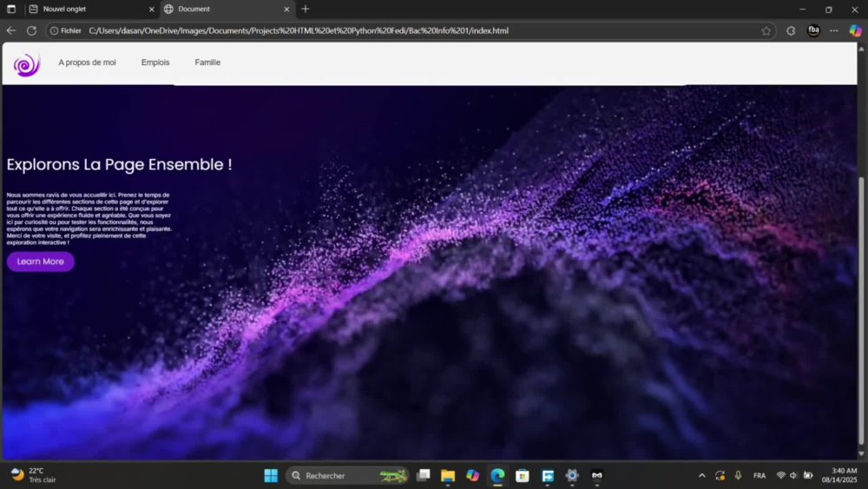Show hidden system tray icons
The image size is (868, 489).
tap(701, 476)
